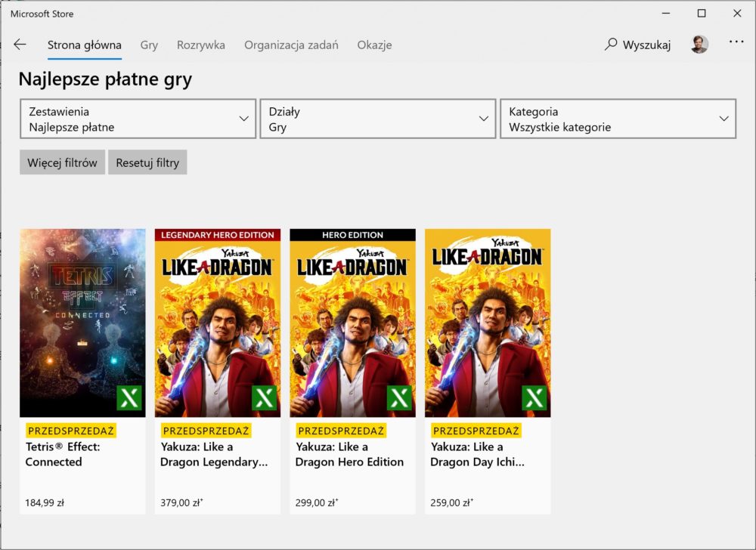Click the search magnifier icon
This screenshot has width=756, height=550.
click(611, 45)
